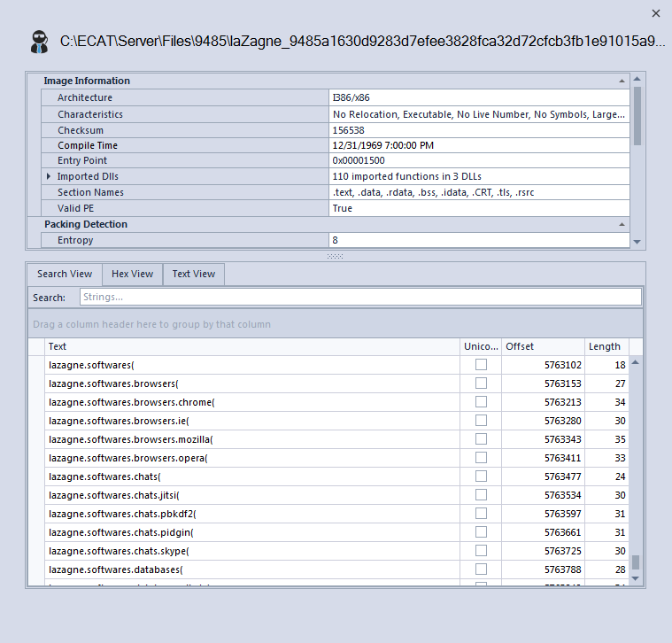Select the lazagne.softwares.chats.pidgin( row
The image size is (672, 643).
[248, 532]
